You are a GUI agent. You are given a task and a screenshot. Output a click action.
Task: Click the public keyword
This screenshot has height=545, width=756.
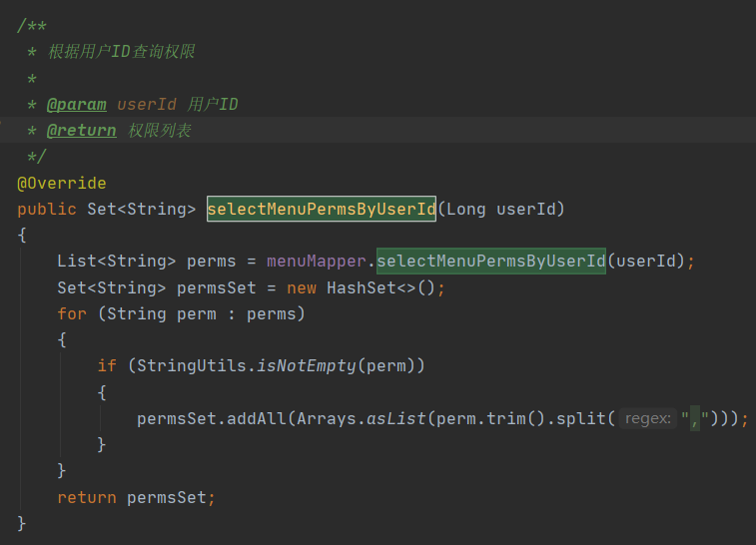(47, 210)
